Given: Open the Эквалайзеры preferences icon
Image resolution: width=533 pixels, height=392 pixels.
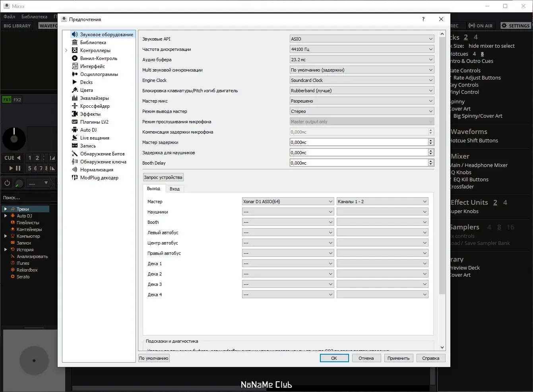Looking at the screenshot, I should [74, 98].
